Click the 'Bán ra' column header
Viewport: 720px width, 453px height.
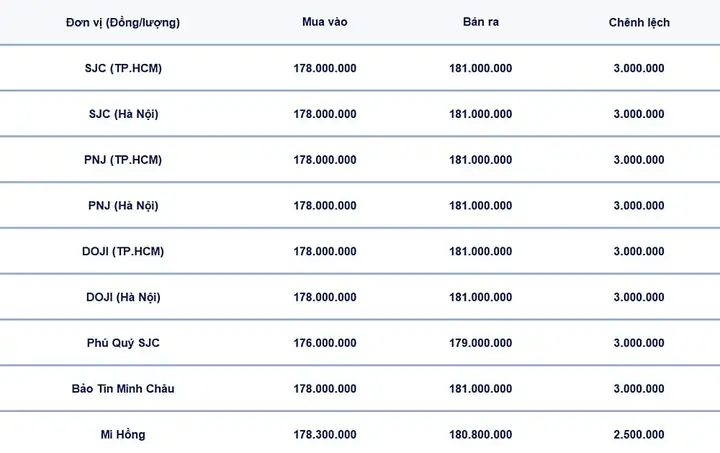(481, 22)
